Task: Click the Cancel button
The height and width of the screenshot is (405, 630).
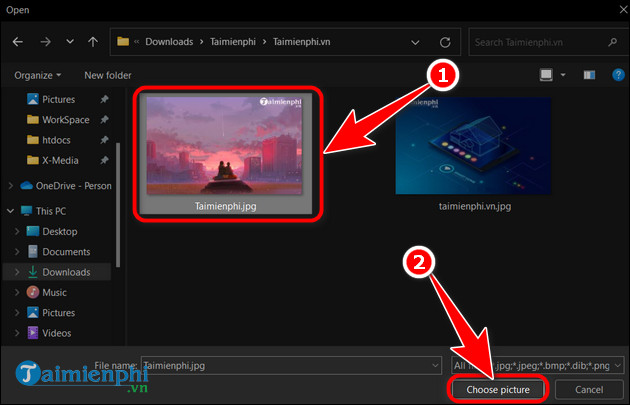Action: click(588, 388)
